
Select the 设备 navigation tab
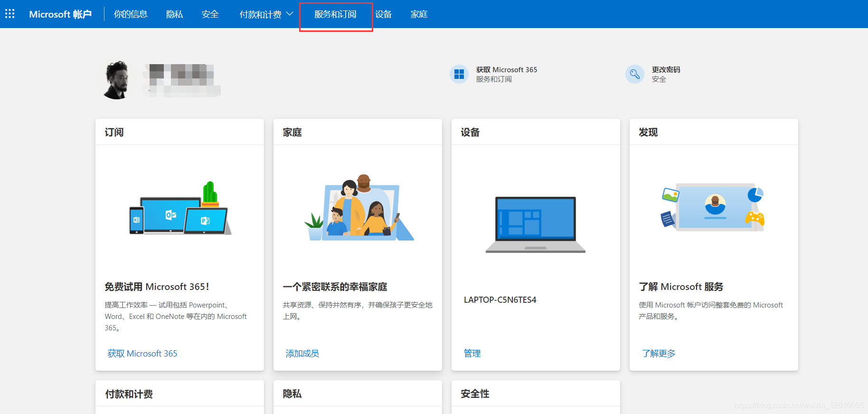(383, 14)
